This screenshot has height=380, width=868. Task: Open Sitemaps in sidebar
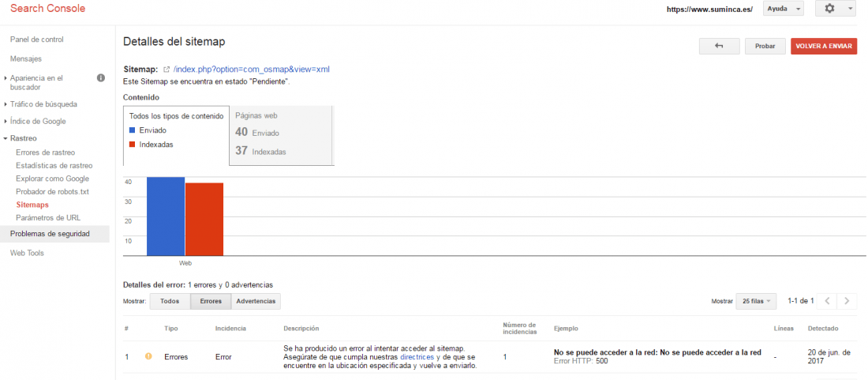click(x=32, y=205)
